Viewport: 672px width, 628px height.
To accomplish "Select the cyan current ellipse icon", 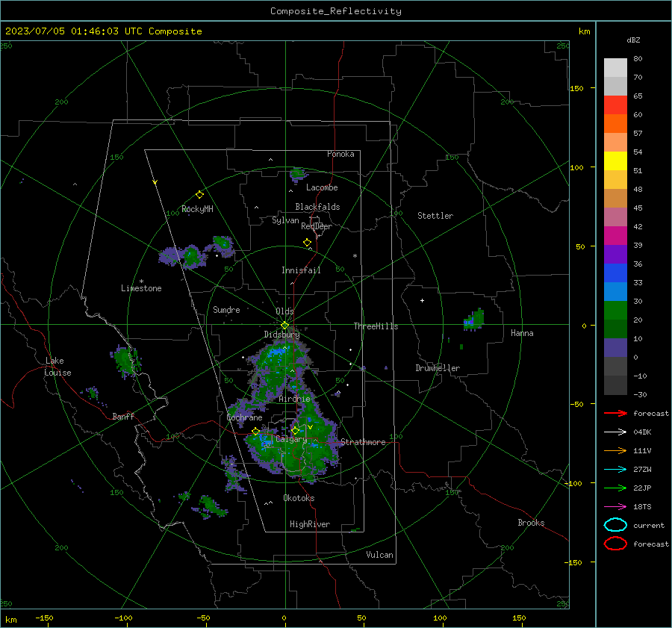I will click(x=615, y=525).
